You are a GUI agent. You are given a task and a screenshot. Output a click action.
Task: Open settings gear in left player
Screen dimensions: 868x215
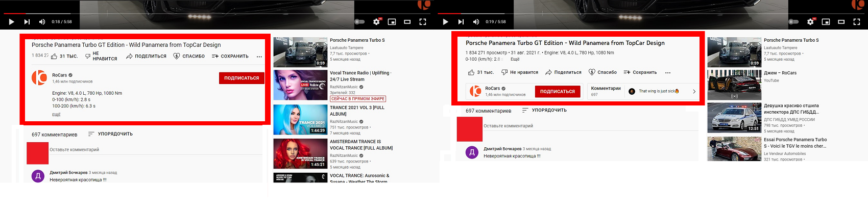376,22
